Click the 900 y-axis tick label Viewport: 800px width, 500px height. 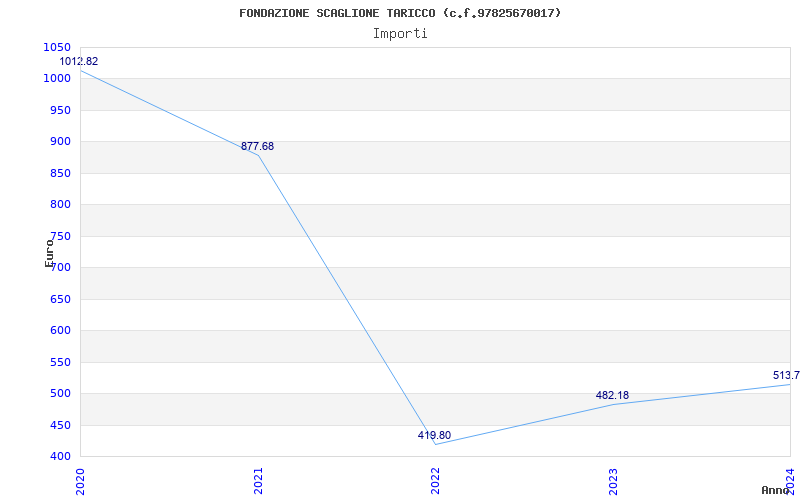pos(60,142)
